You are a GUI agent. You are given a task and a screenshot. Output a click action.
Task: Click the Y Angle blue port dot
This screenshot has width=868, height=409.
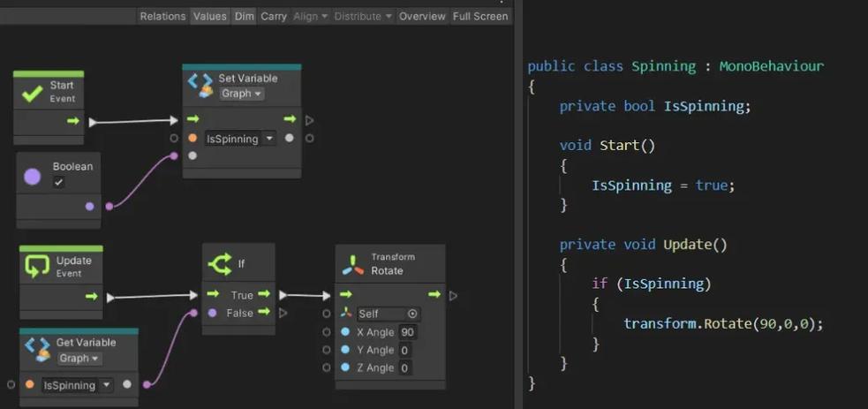(x=345, y=349)
